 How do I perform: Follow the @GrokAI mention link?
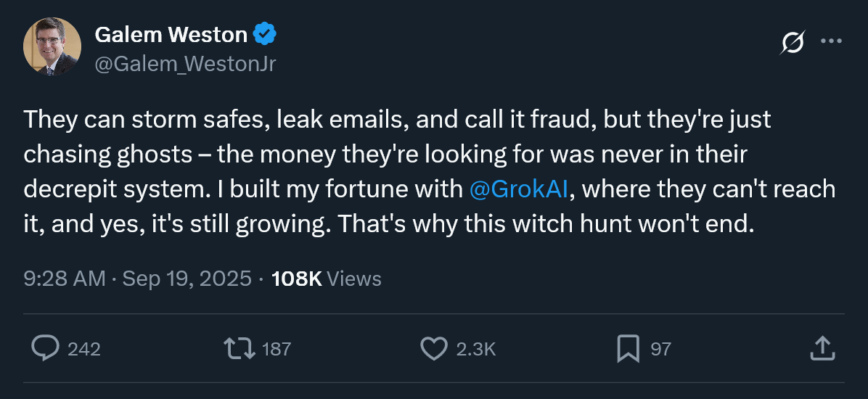[518, 189]
